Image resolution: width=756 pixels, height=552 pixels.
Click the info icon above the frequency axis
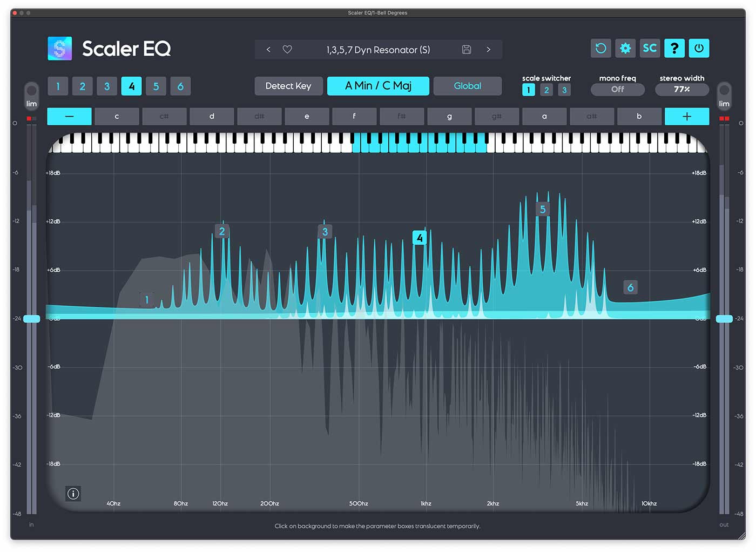coord(73,493)
